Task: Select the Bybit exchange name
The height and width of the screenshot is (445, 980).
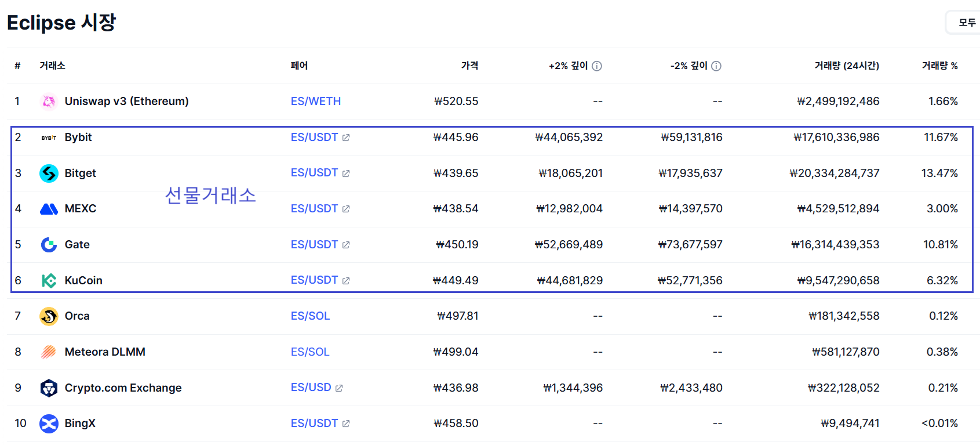Action: coord(78,137)
